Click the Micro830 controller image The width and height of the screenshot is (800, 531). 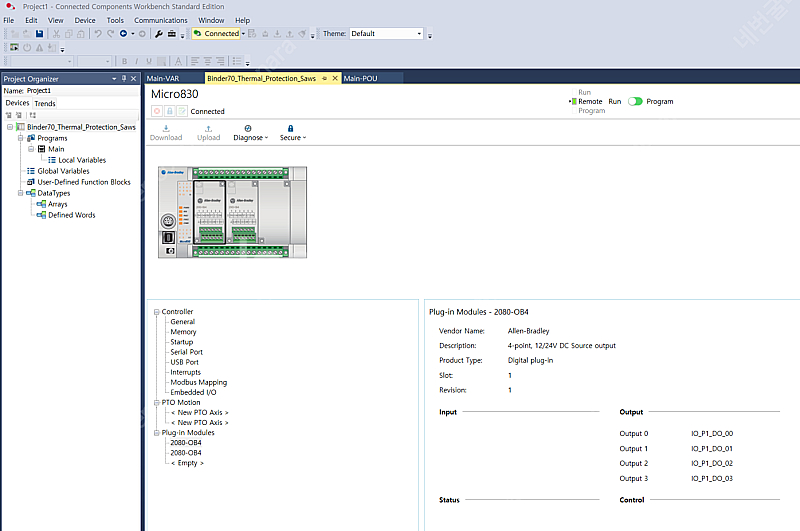(x=233, y=212)
